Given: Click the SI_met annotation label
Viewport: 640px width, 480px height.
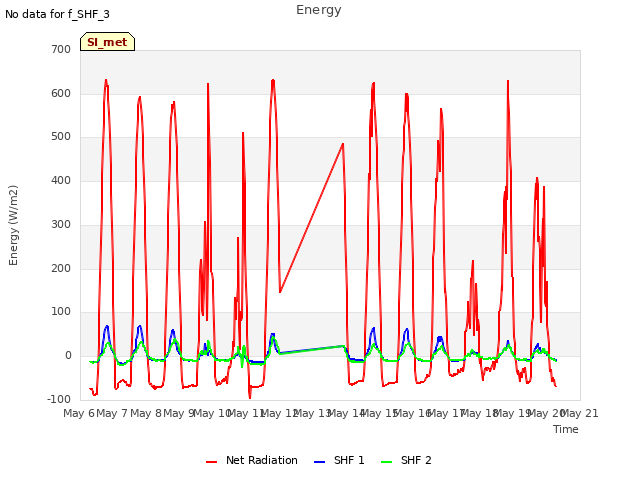Looking at the screenshot, I should pos(107,42).
